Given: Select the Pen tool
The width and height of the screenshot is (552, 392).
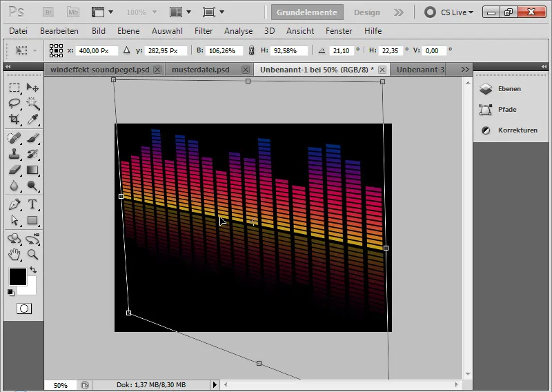Looking at the screenshot, I should (14, 204).
